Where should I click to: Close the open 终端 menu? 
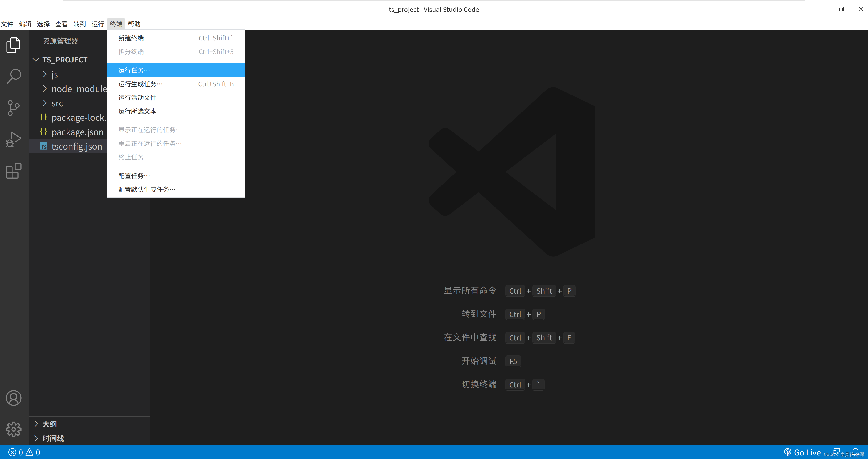116,24
